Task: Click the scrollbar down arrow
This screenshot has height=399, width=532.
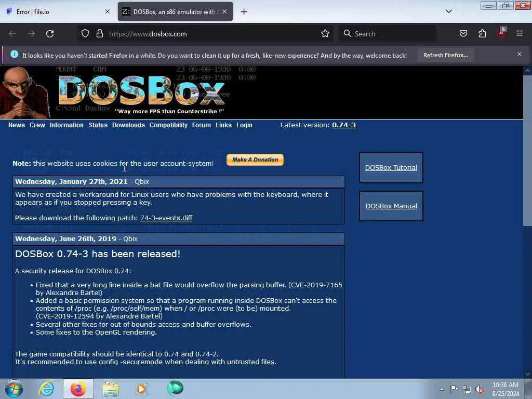Action: click(527, 374)
